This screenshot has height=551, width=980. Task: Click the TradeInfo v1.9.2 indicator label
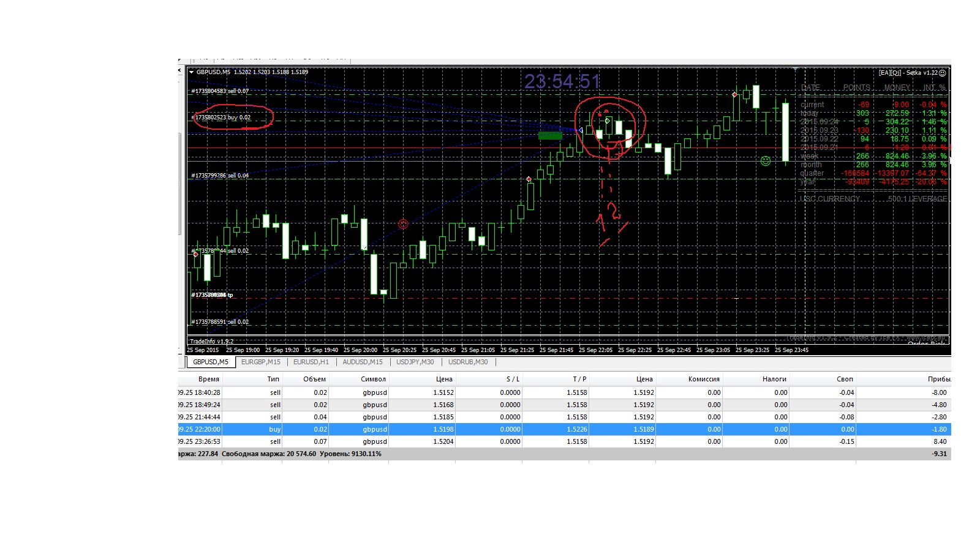pyautogui.click(x=211, y=342)
